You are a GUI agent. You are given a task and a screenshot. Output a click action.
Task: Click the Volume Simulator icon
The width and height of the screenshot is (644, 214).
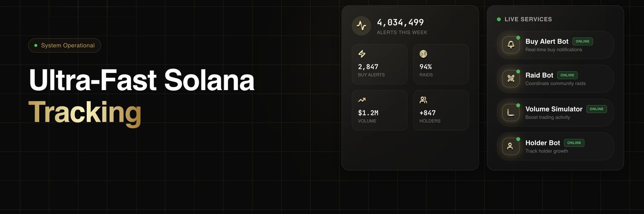point(510,112)
